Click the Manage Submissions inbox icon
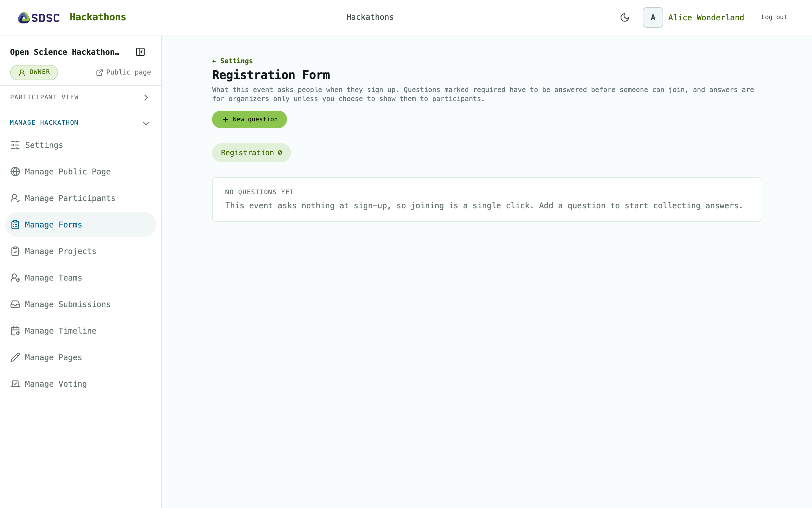The width and height of the screenshot is (812, 508). pyautogui.click(x=15, y=305)
